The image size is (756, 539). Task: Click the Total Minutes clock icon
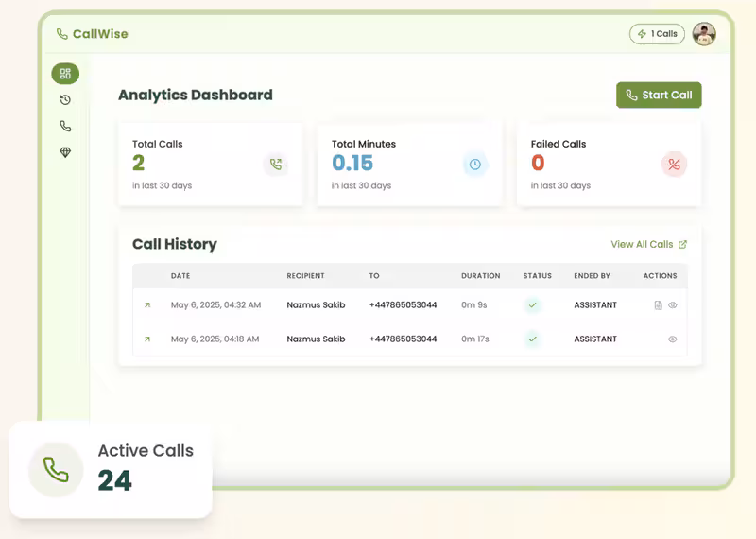click(475, 165)
